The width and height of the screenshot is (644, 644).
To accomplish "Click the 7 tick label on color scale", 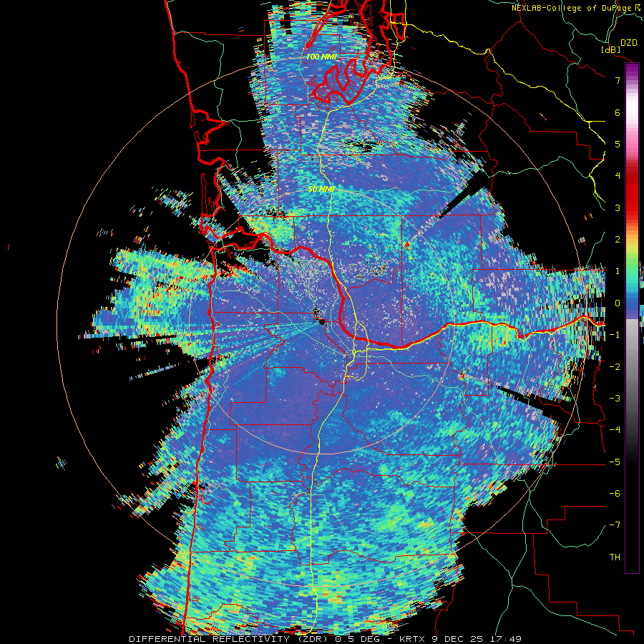I will [x=618, y=80].
